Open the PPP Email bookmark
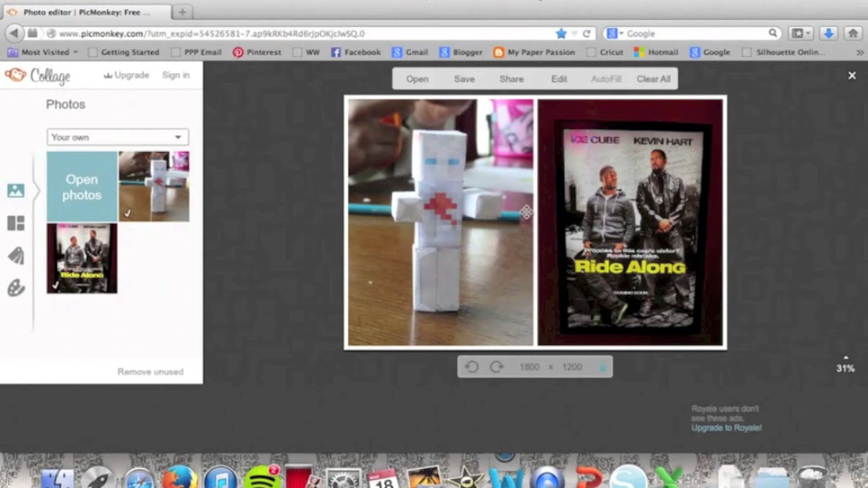 pyautogui.click(x=197, y=52)
